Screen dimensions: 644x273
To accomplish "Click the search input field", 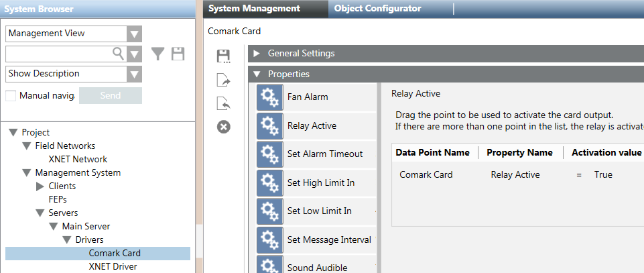I will (x=58, y=54).
